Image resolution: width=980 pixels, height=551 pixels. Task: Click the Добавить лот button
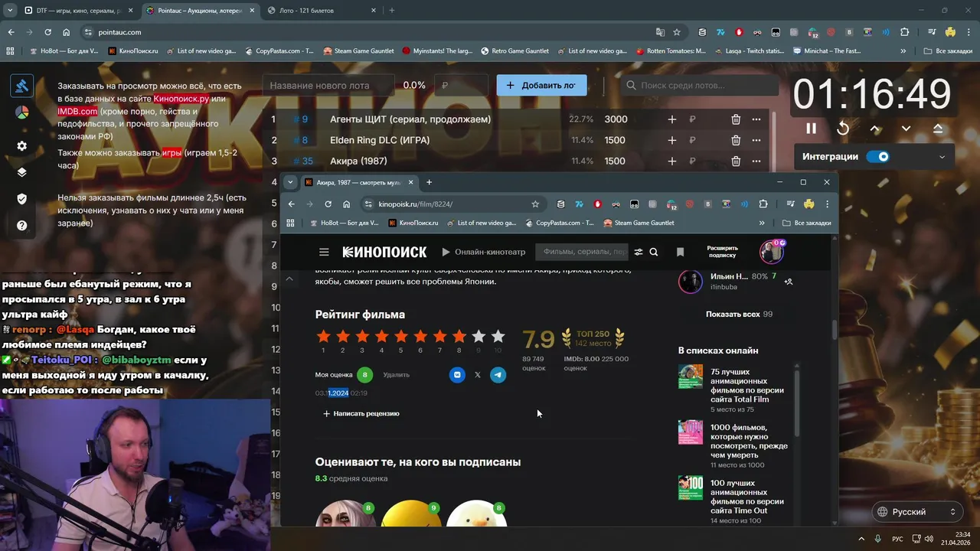tap(541, 86)
